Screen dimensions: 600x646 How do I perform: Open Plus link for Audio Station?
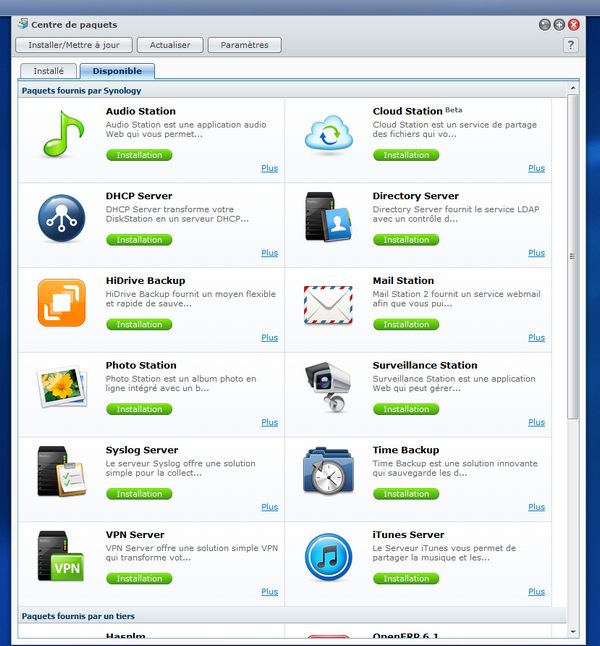click(x=270, y=168)
